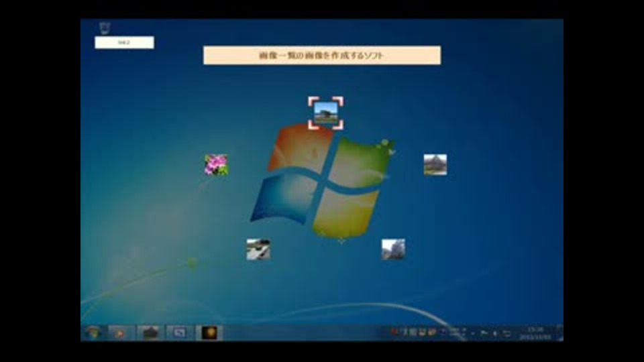Click the banner reading 画像一覧の画像を作成するソフト

click(322, 55)
